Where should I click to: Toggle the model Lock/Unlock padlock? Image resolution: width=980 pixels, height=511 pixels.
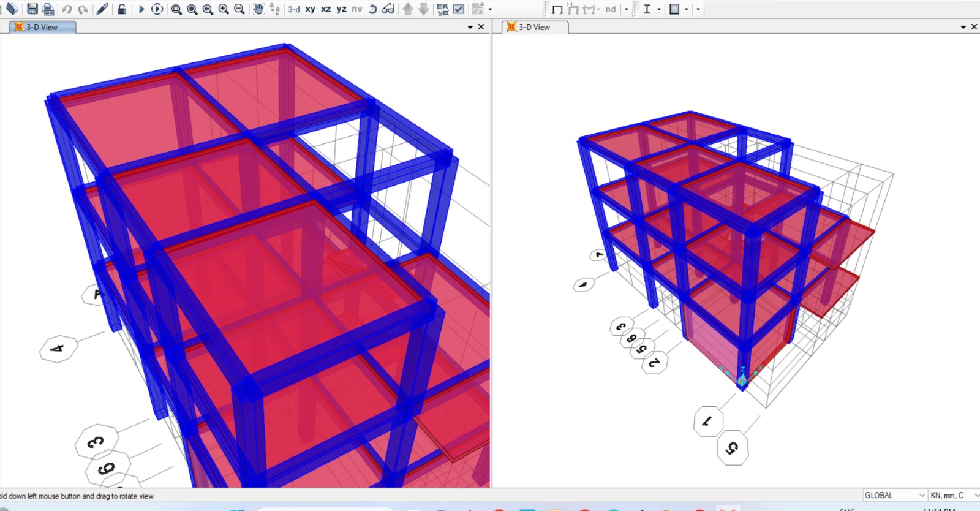click(x=122, y=9)
